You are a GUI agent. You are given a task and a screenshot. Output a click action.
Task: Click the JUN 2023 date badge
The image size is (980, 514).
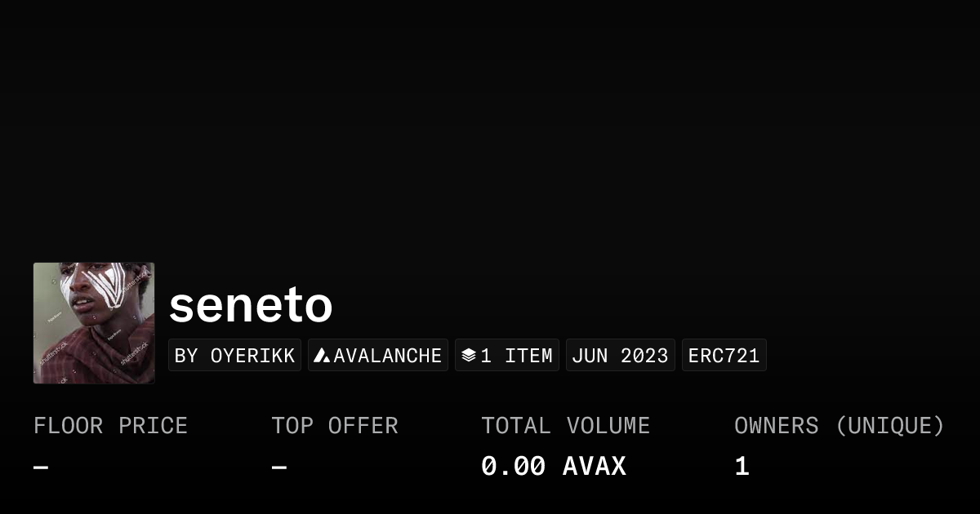pyautogui.click(x=620, y=356)
